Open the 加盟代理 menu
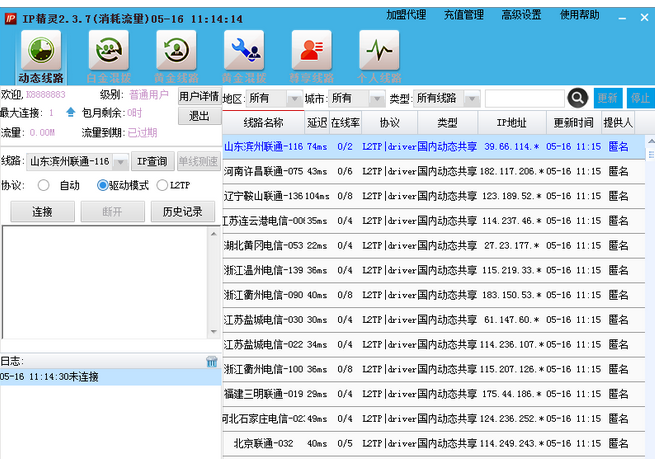Screen dimensions: 655x459 406,15
